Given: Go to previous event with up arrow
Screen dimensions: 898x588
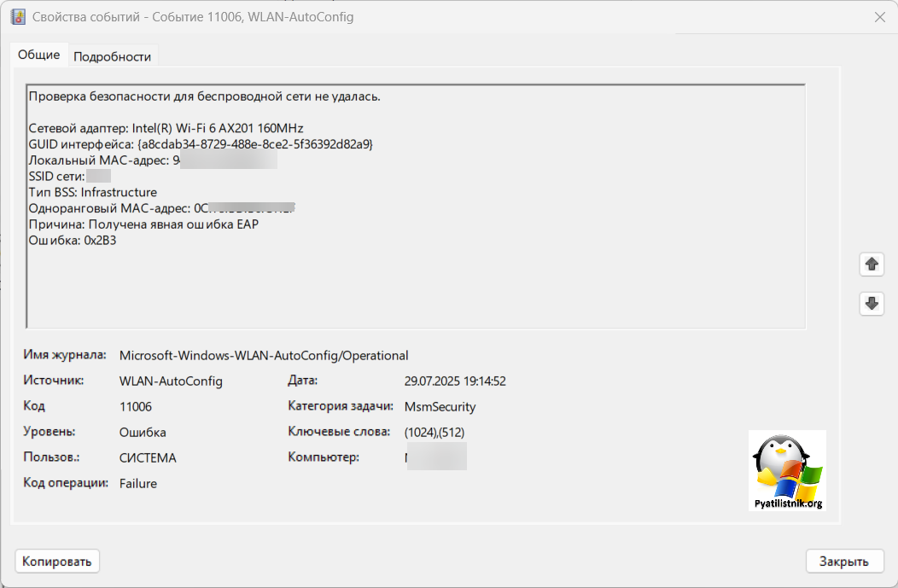Looking at the screenshot, I should [872, 265].
